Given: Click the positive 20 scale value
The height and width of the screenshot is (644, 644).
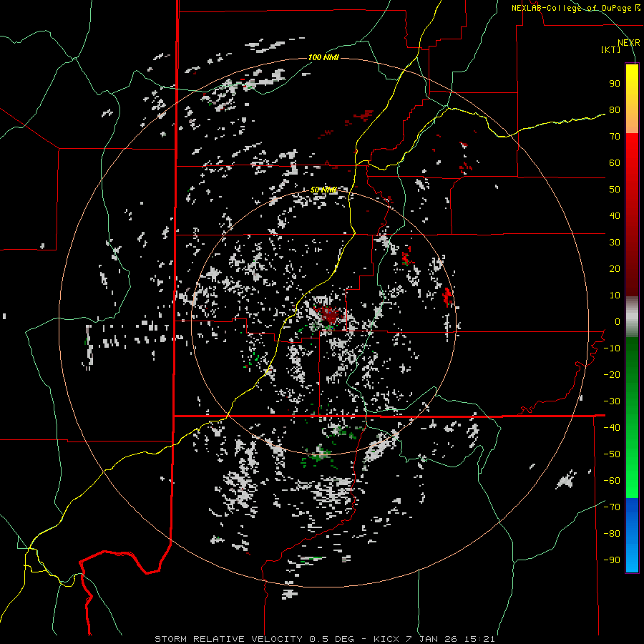Looking at the screenshot, I should tap(615, 268).
